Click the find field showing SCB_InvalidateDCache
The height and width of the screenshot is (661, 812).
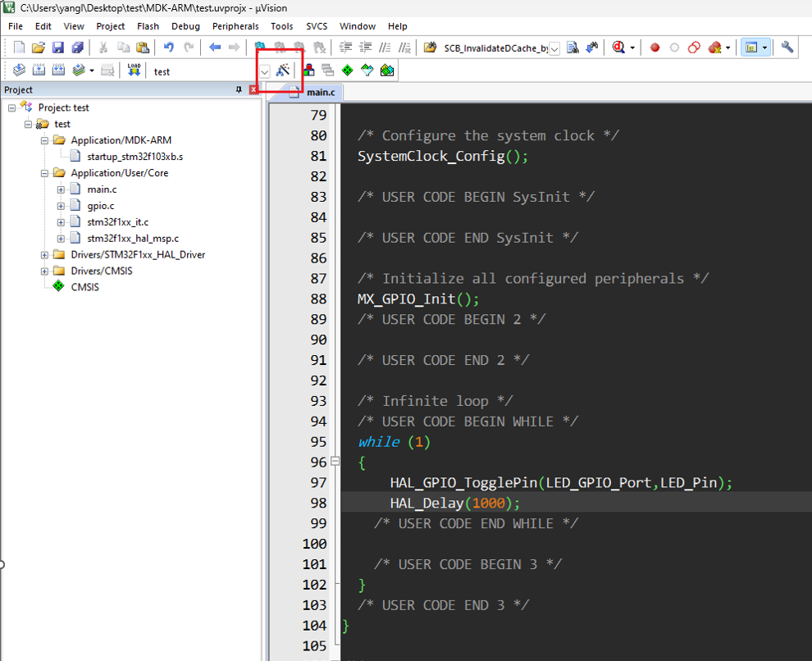495,48
